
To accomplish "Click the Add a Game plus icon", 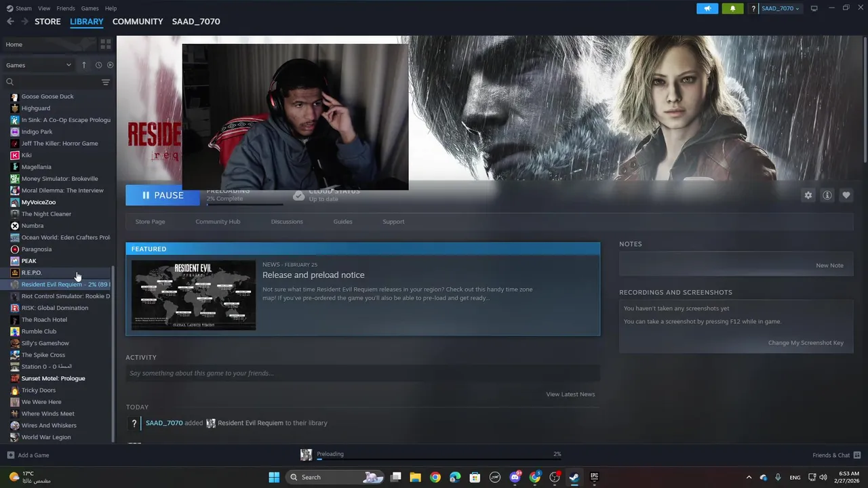I will coord(10,455).
